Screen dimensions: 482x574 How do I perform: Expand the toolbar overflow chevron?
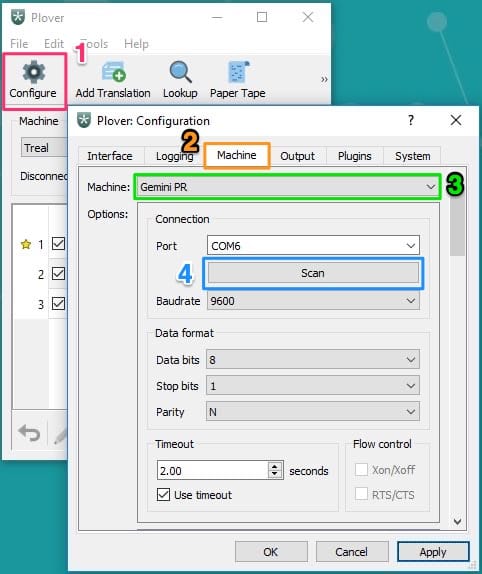(x=324, y=79)
